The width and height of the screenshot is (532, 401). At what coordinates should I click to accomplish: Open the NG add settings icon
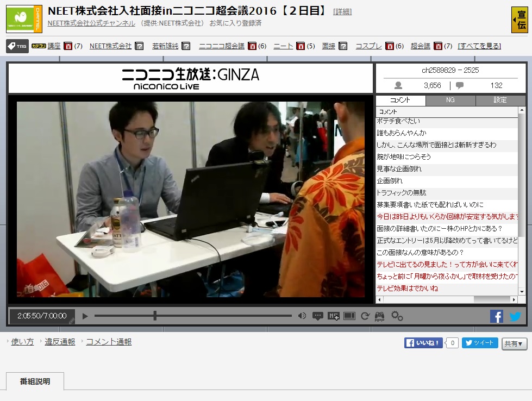tap(334, 316)
